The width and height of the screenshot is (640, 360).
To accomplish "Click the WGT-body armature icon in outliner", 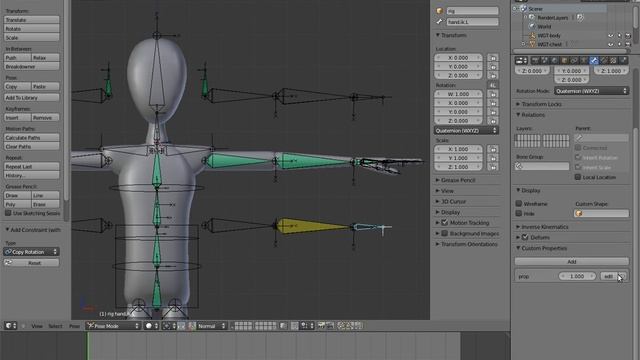I will 532,36.
